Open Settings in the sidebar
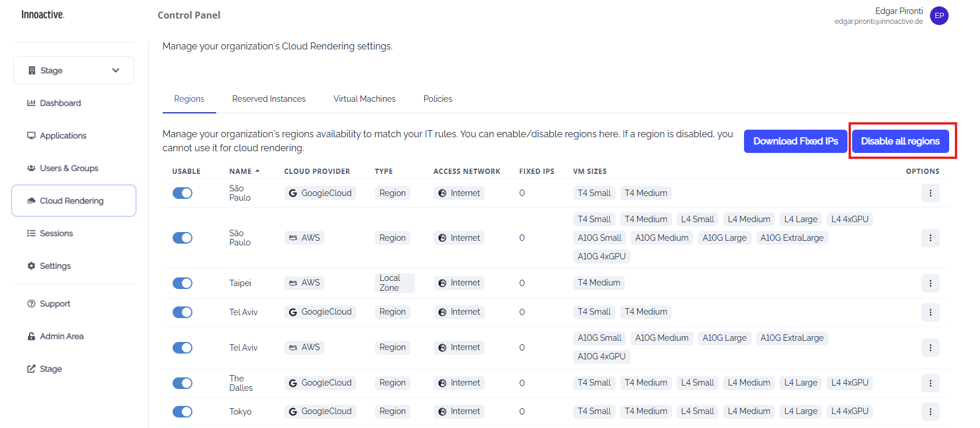Screen dimensions: 980x428 55,266
